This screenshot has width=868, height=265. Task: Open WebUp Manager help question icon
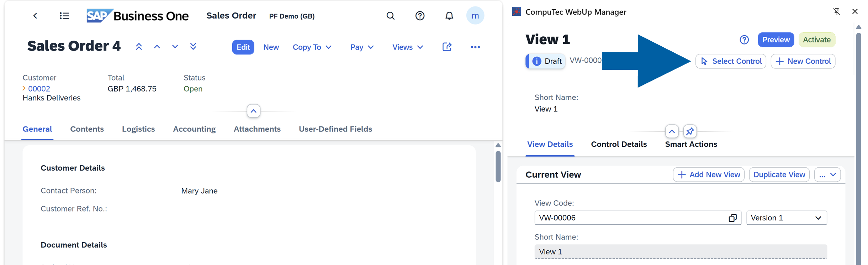(x=744, y=40)
